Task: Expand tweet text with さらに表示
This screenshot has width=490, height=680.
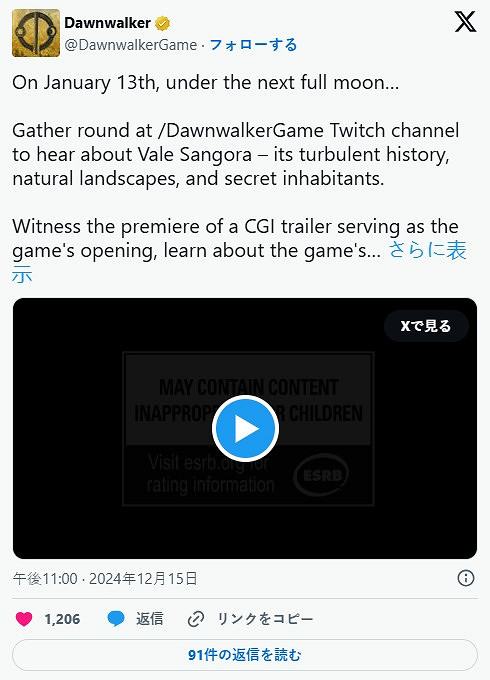Action: pos(427,251)
